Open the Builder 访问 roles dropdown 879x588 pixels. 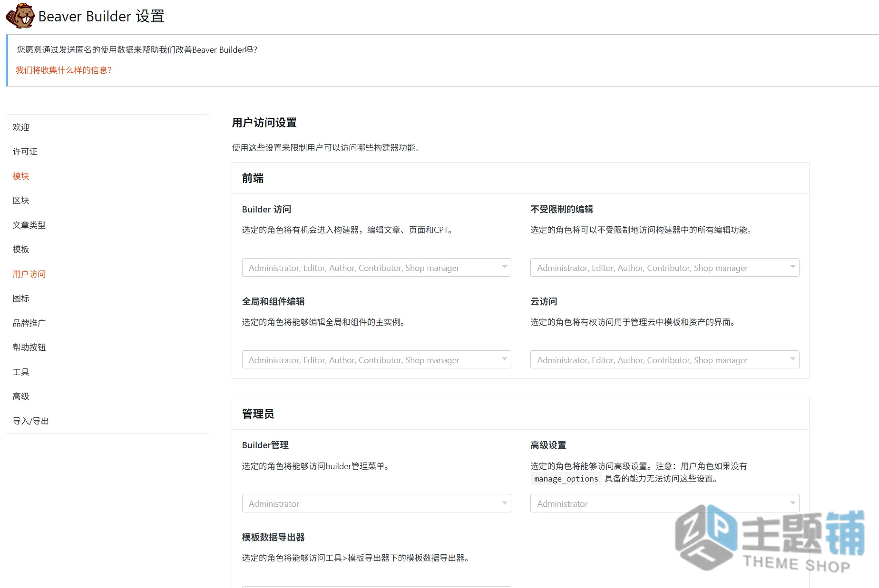tap(376, 268)
